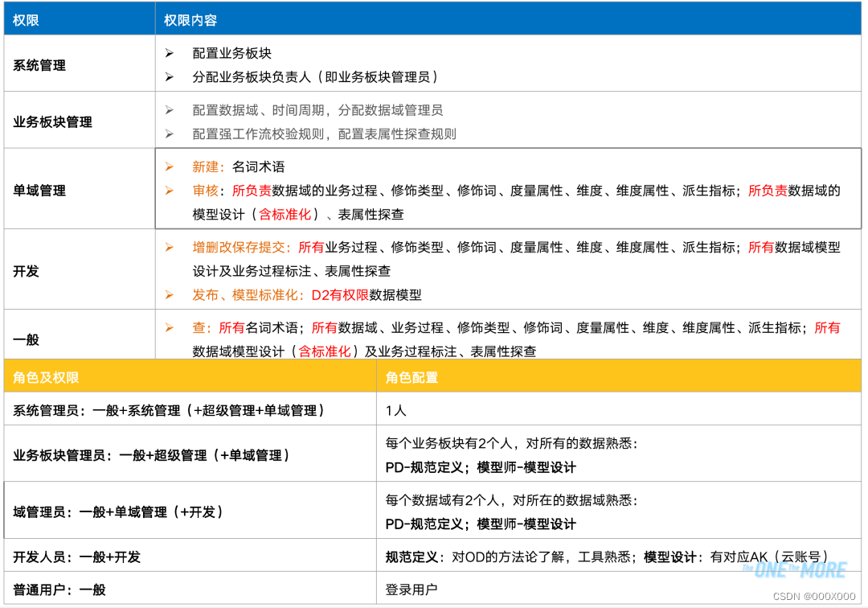Click the red D2有权限 text
868x608 pixels.
click(340, 295)
